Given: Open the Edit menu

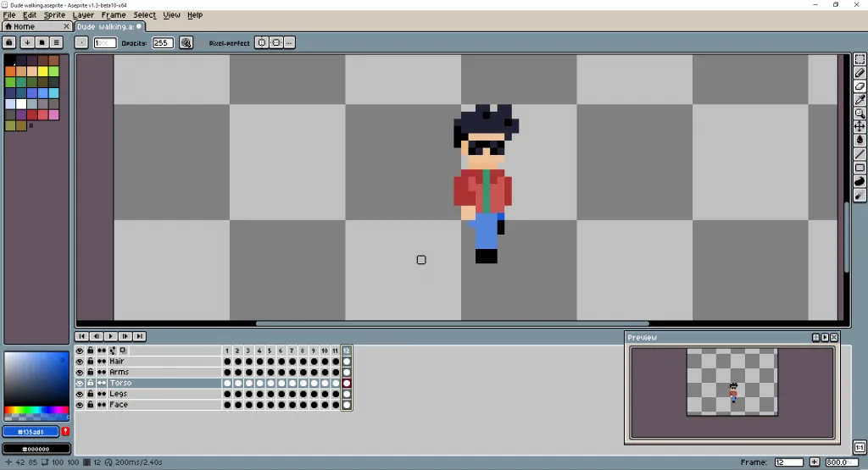Looking at the screenshot, I should click(x=30, y=15).
